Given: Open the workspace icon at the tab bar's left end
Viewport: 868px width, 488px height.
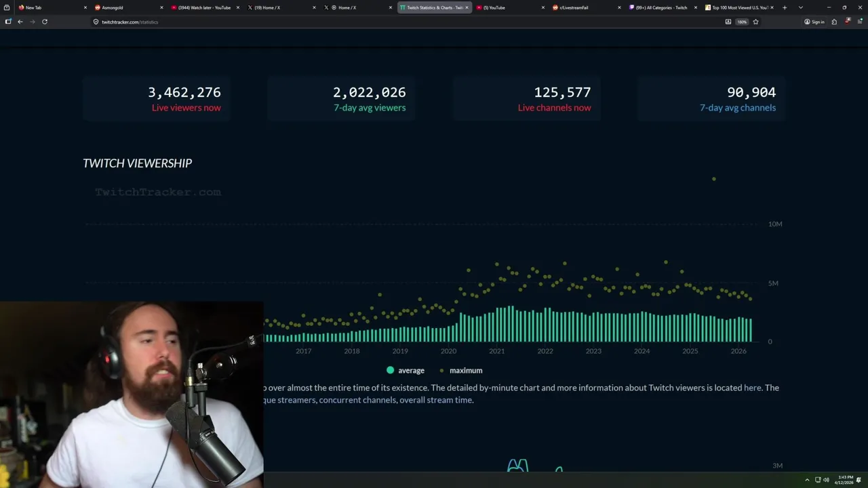Looking at the screenshot, I should coord(7,7).
